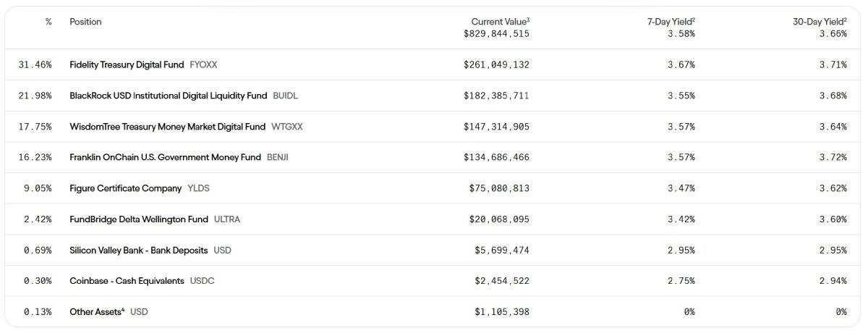Click total current value $829,844,515
Image resolution: width=868 pixels, height=336 pixels.
(496, 34)
